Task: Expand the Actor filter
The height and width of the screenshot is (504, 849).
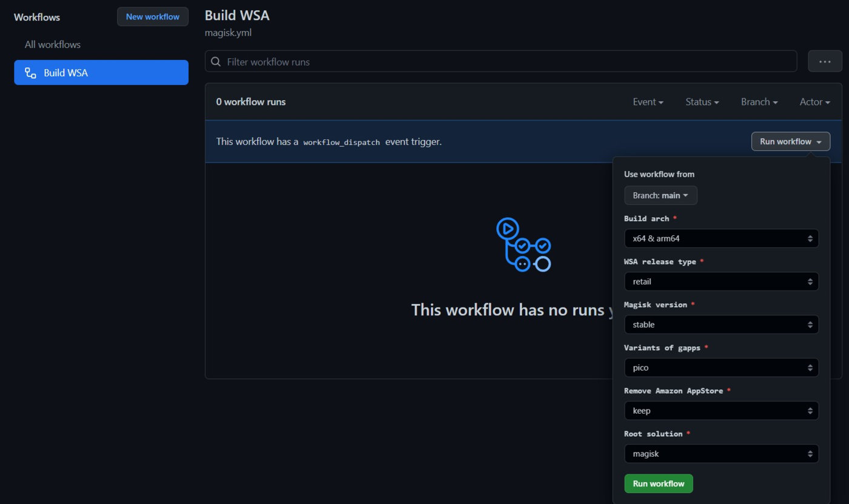Action: tap(815, 102)
